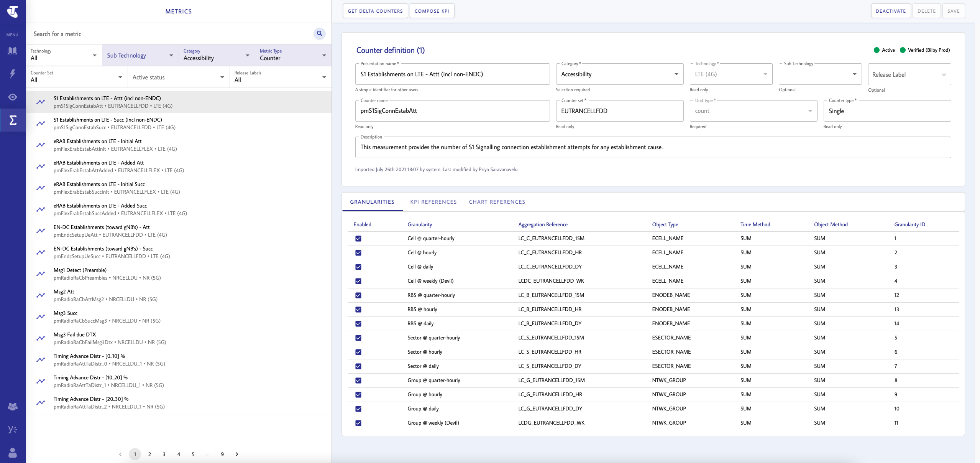
Task: Click the Telstra logo in sidebar
Action: tap(13, 11)
